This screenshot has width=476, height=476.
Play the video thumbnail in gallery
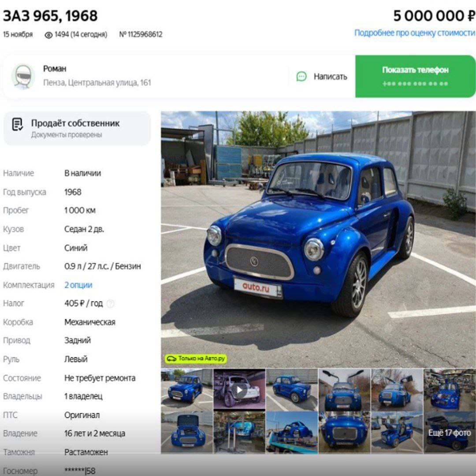[239, 390]
